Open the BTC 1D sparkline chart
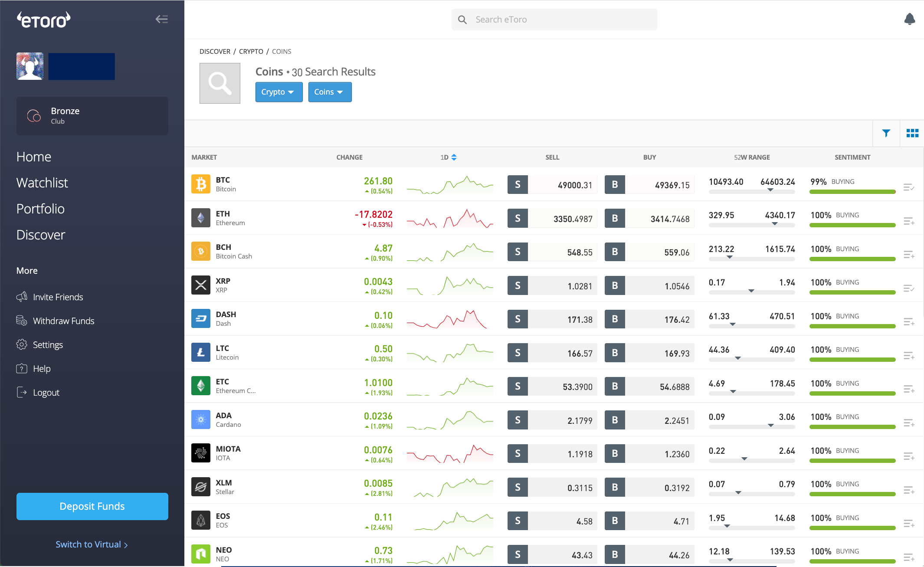This screenshot has height=567, width=924. (x=450, y=184)
